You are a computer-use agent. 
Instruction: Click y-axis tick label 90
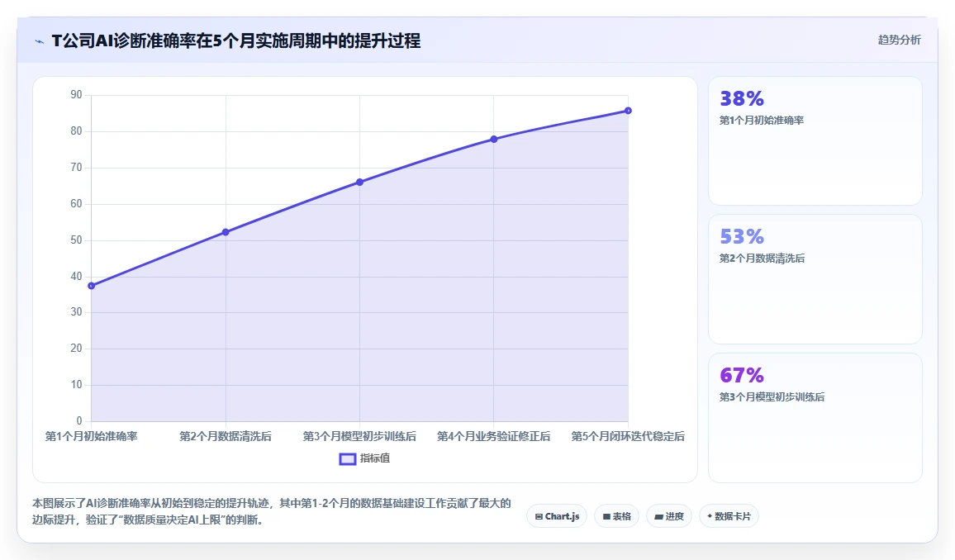click(76, 95)
